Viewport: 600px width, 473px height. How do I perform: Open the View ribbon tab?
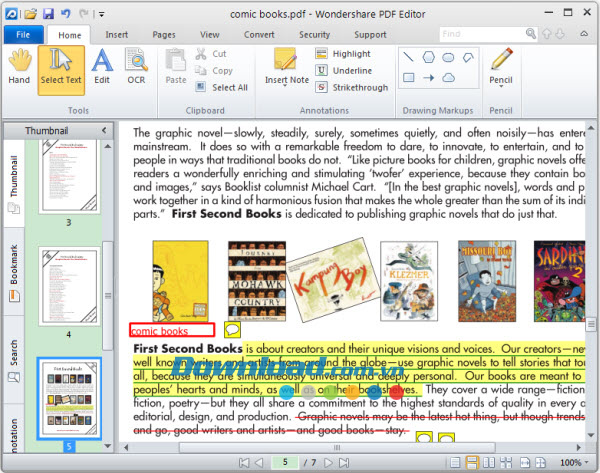click(x=210, y=35)
